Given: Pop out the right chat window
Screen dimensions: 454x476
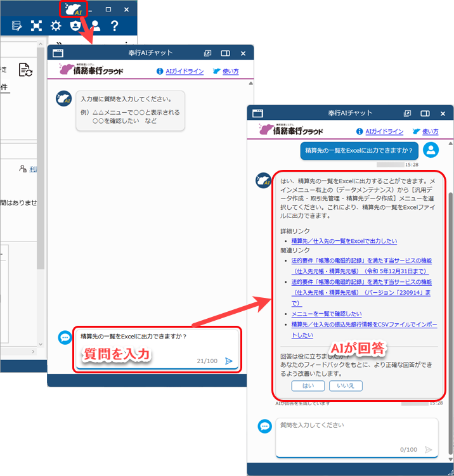Looking at the screenshot, I should pos(407,113).
